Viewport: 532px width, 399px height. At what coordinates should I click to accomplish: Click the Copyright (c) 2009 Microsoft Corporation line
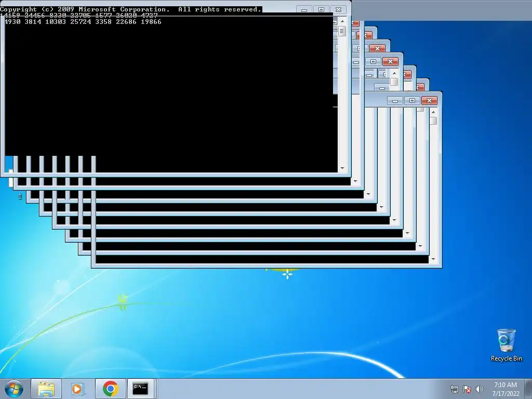130,9
